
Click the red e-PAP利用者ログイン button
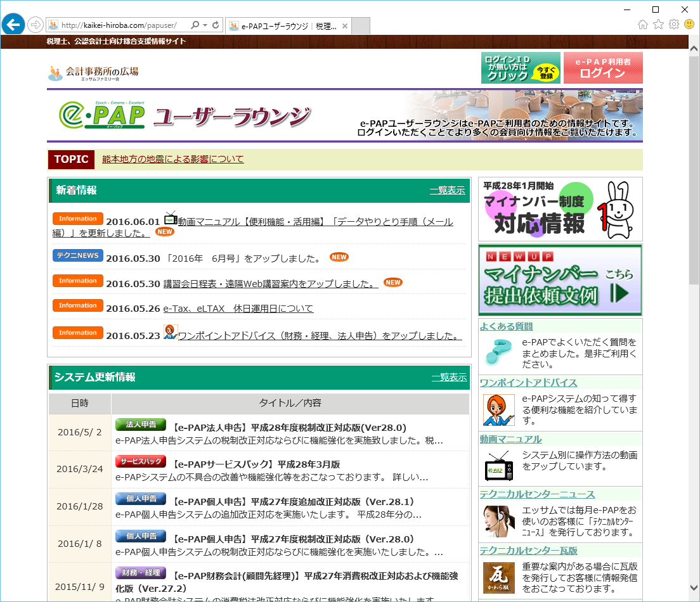point(603,68)
